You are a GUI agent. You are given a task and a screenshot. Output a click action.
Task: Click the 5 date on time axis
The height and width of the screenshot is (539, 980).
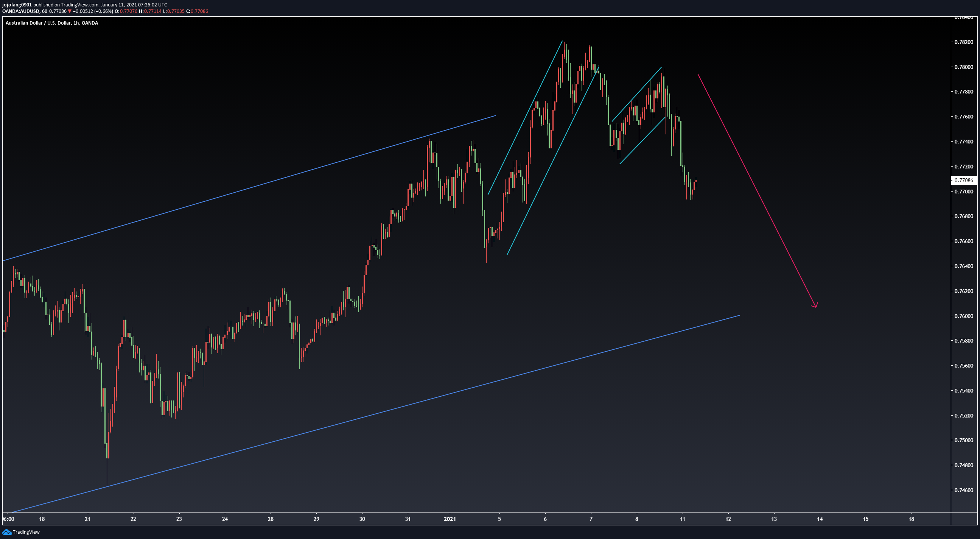[x=499, y=519]
